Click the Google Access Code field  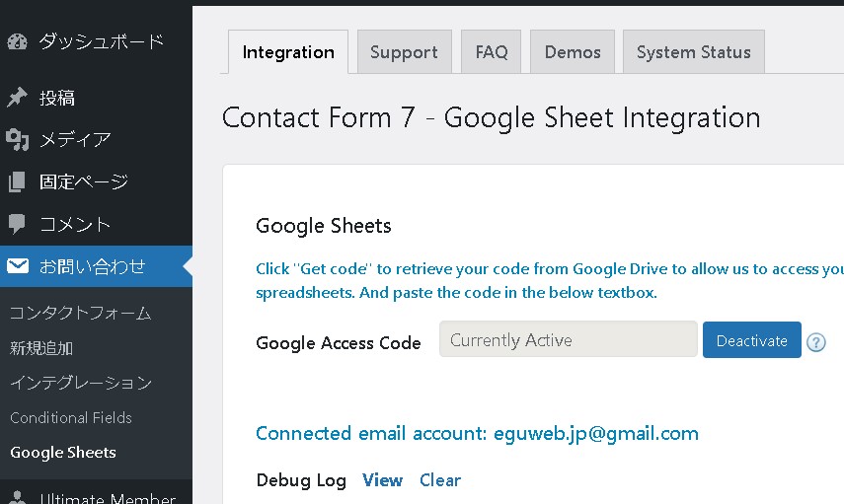click(568, 339)
